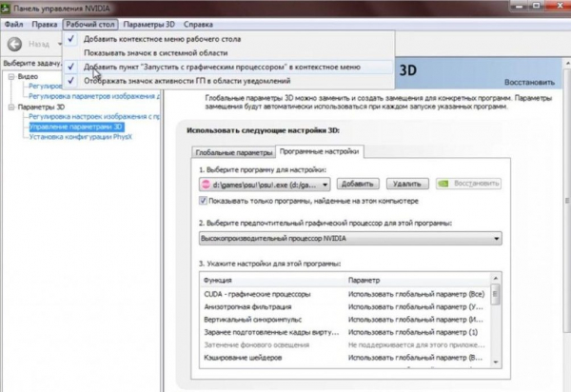
Task: Click the green Back arrow icon
Action: tap(15, 45)
